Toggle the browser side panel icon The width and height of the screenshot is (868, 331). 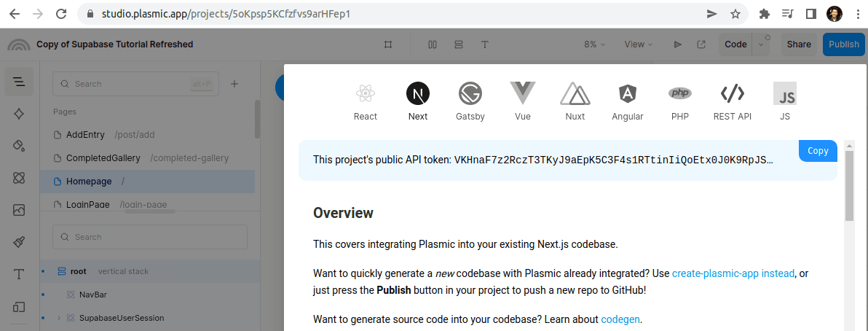pyautogui.click(x=811, y=14)
